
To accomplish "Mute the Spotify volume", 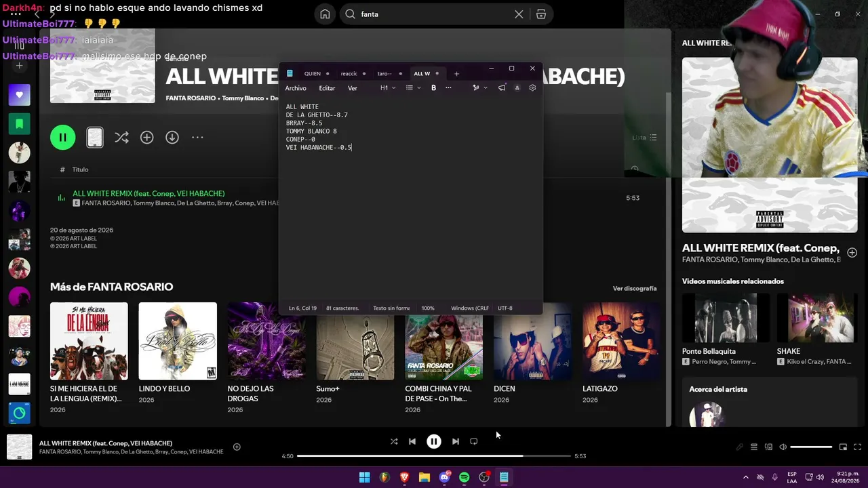I will tap(783, 447).
